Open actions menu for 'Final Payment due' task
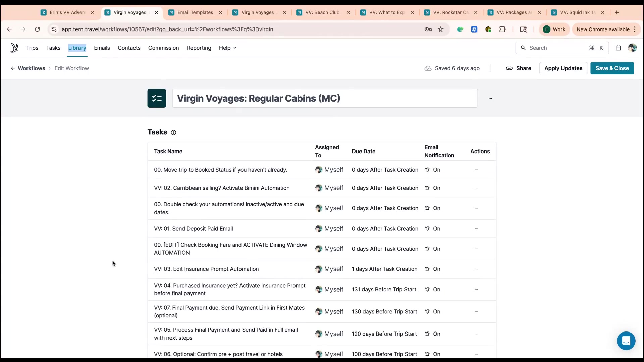The width and height of the screenshot is (644, 362). (x=476, y=312)
